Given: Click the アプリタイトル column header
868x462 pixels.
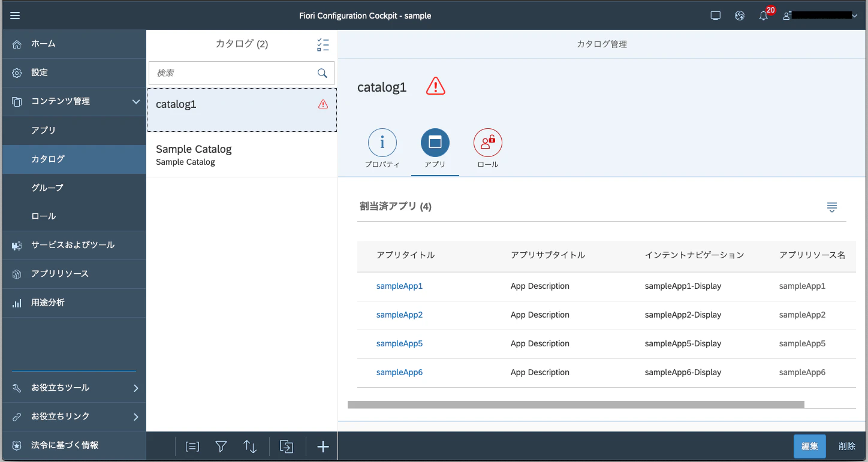Looking at the screenshot, I should coord(405,255).
